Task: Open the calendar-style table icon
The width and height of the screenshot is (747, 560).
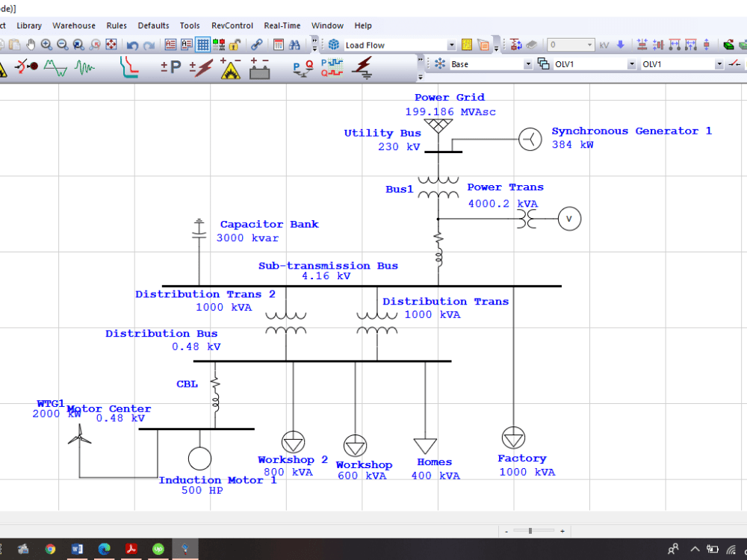Action: pyautogui.click(x=279, y=45)
